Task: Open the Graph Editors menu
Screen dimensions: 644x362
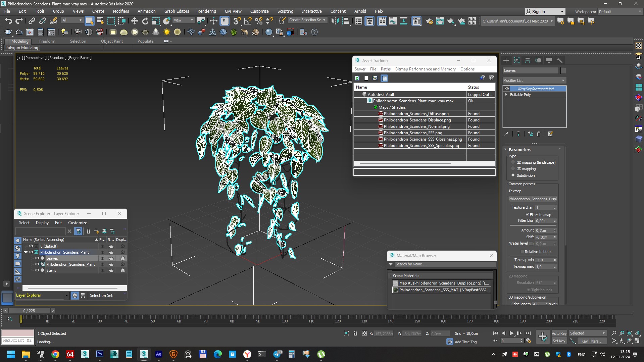Action: [177, 11]
